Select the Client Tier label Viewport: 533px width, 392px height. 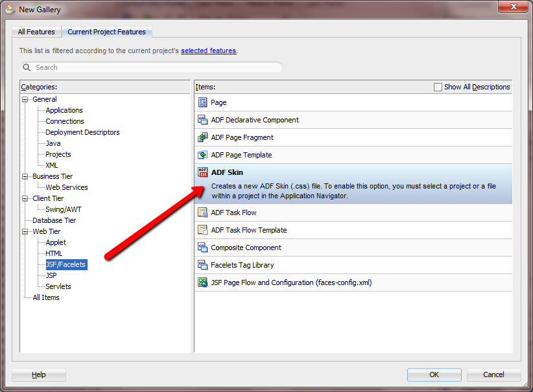tap(48, 198)
